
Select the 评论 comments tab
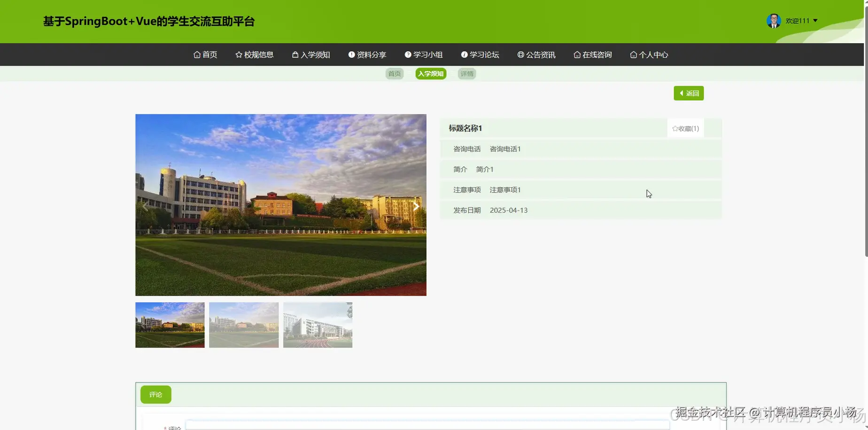pyautogui.click(x=156, y=394)
